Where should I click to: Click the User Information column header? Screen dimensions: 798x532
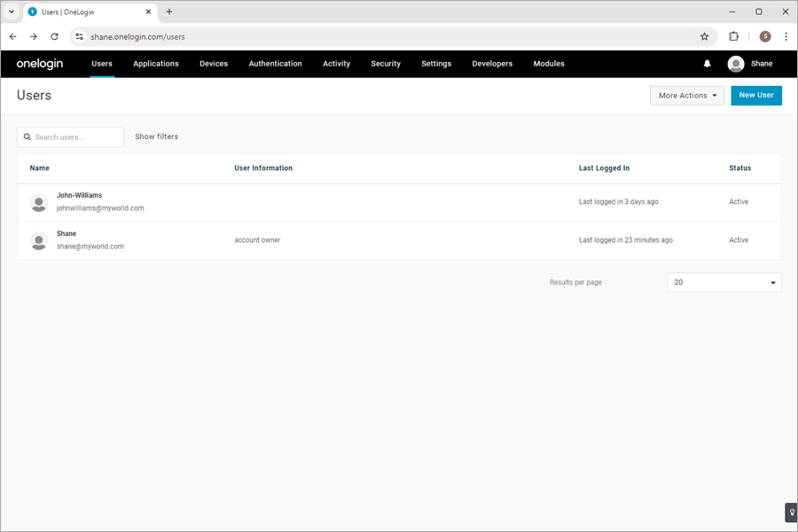(263, 168)
